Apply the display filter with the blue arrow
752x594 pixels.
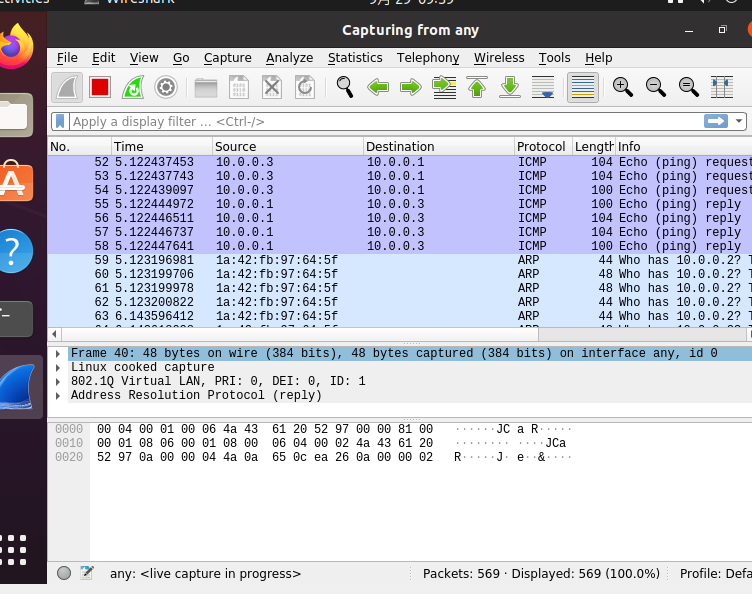pyautogui.click(x=716, y=121)
